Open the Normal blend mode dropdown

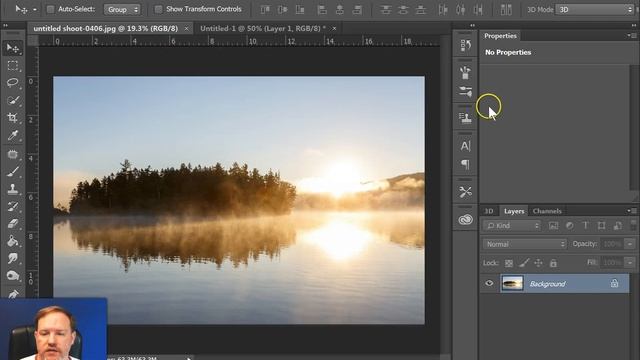point(524,244)
